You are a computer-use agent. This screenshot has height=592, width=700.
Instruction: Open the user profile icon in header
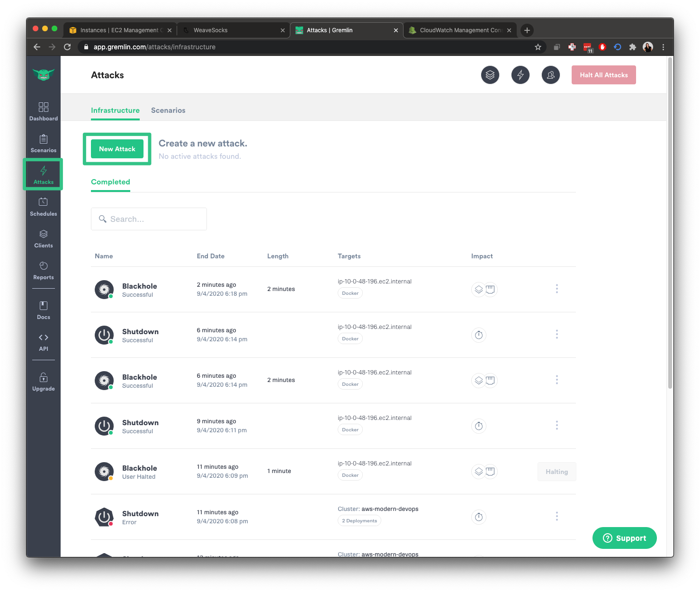550,75
